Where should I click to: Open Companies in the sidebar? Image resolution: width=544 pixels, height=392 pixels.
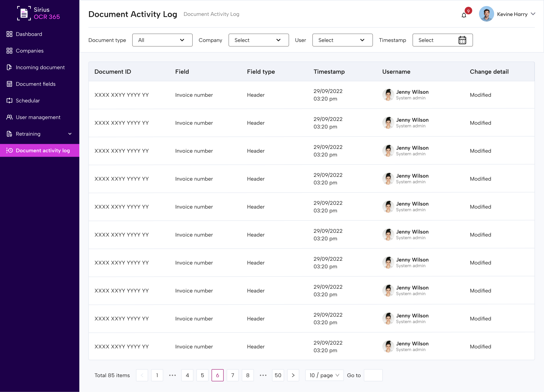[30, 51]
